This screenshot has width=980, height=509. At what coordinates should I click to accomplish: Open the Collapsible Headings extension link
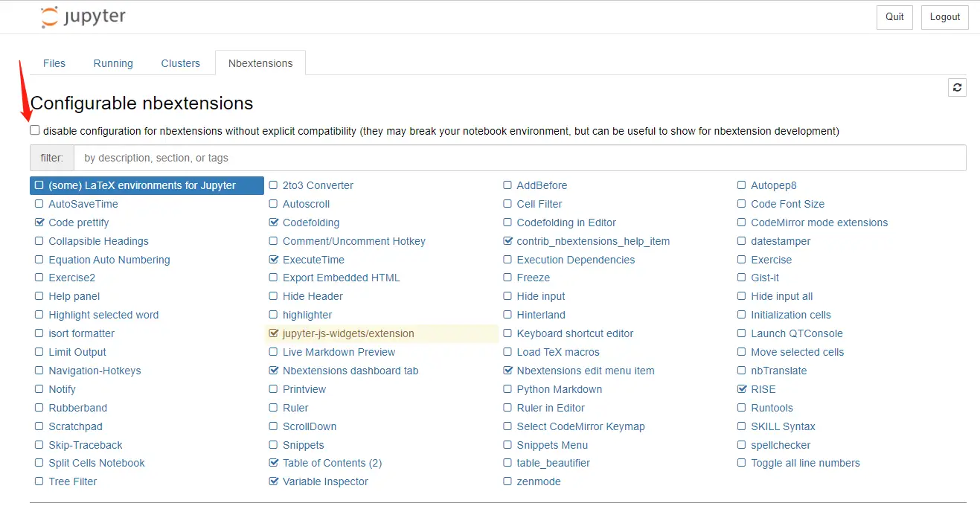pos(98,241)
